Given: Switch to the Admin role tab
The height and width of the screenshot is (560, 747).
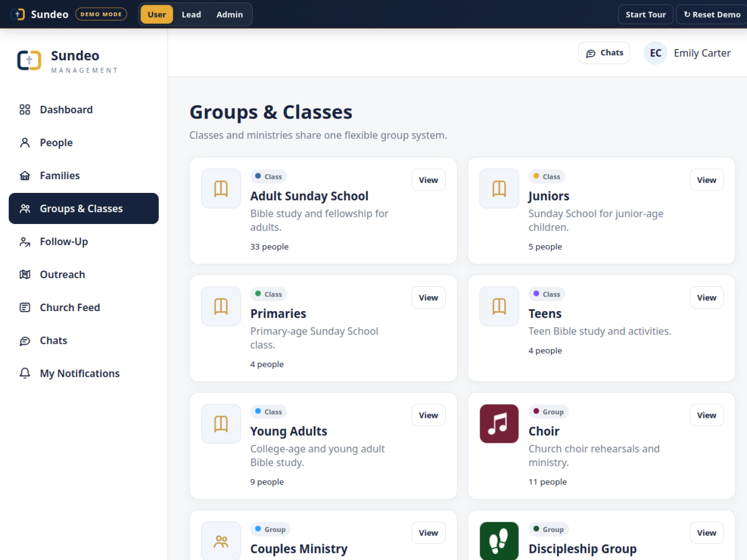Looking at the screenshot, I should pyautogui.click(x=230, y=15).
